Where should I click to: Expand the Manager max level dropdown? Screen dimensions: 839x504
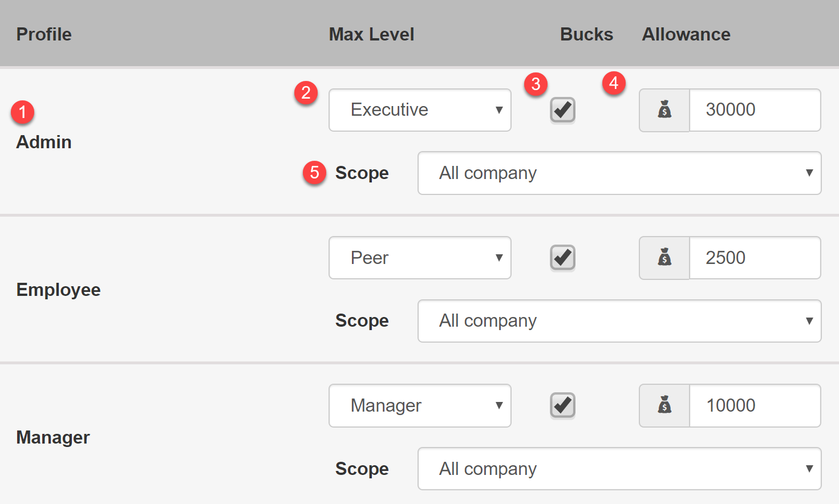point(420,405)
